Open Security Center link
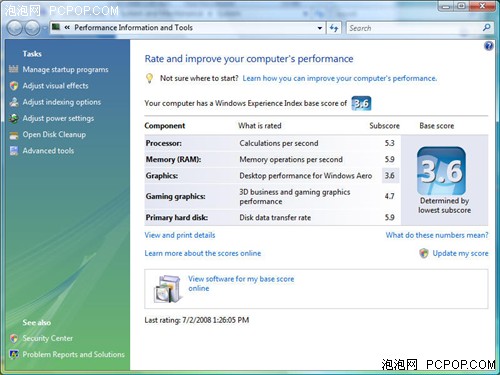This screenshot has width=500, height=375. [x=48, y=338]
